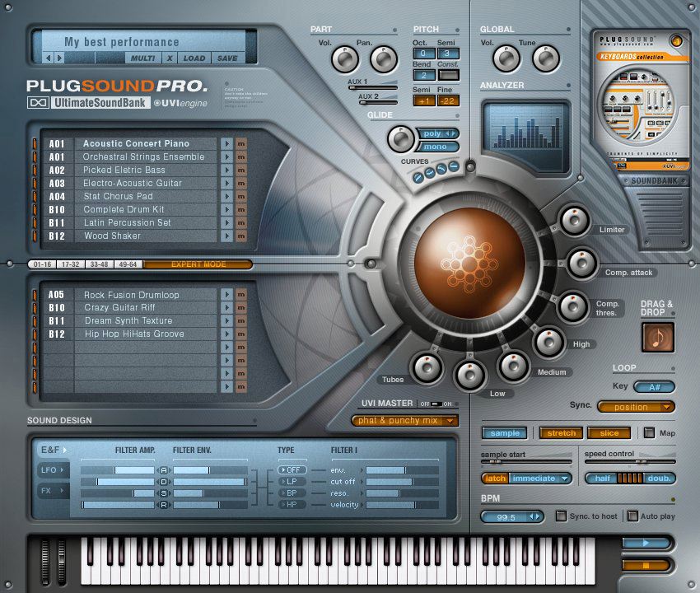Switch to Expert Mode tab
The image size is (700, 593).
pyautogui.click(x=198, y=264)
